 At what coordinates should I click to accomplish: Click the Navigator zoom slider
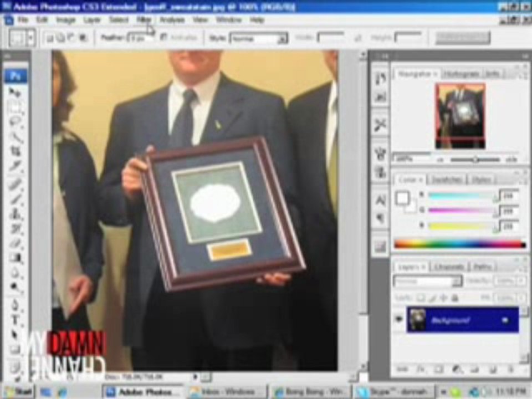pyautogui.click(x=475, y=159)
